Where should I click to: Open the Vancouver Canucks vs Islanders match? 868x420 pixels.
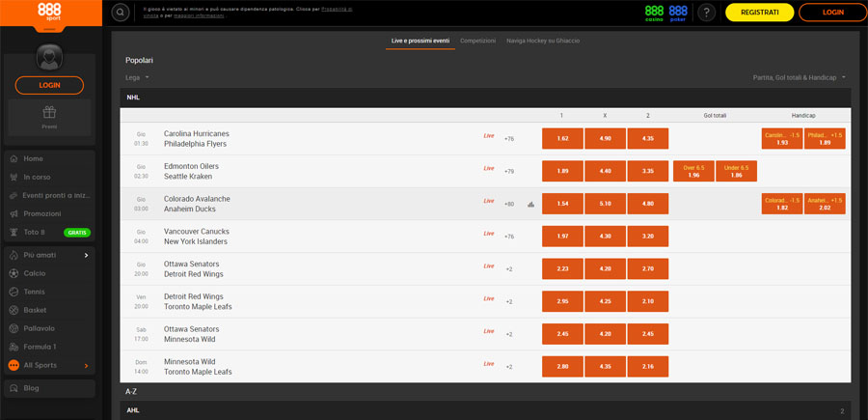[x=196, y=237]
